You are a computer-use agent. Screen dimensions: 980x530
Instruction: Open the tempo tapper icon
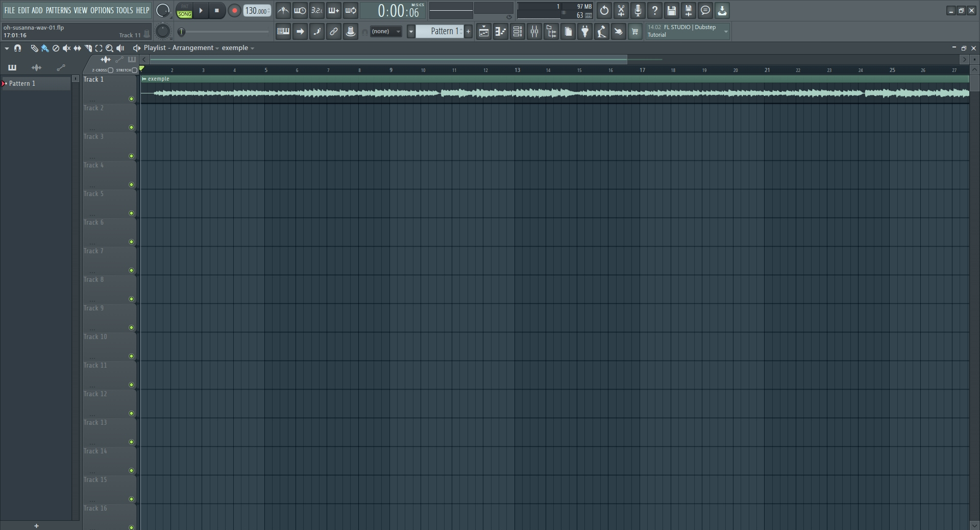(x=602, y=32)
